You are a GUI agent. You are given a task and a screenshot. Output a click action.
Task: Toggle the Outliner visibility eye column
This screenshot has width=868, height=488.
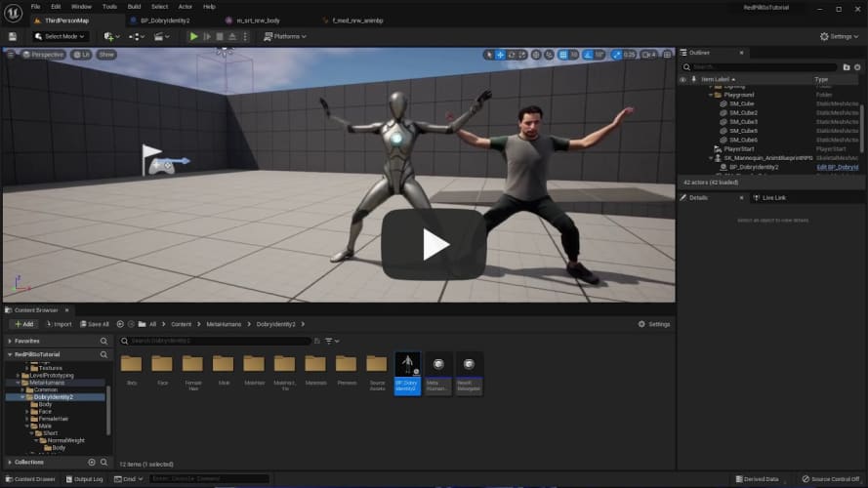pyautogui.click(x=684, y=79)
